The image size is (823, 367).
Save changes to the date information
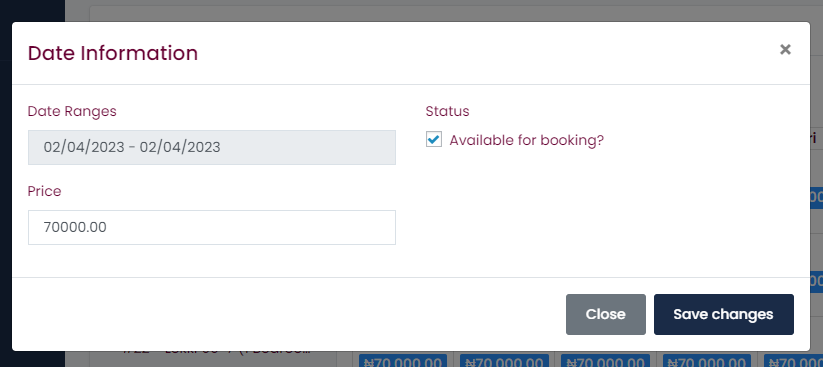click(x=723, y=314)
